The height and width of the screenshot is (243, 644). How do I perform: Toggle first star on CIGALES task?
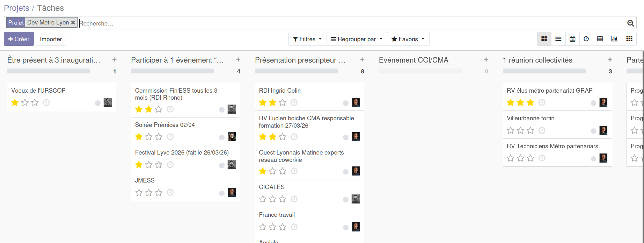coord(263,199)
